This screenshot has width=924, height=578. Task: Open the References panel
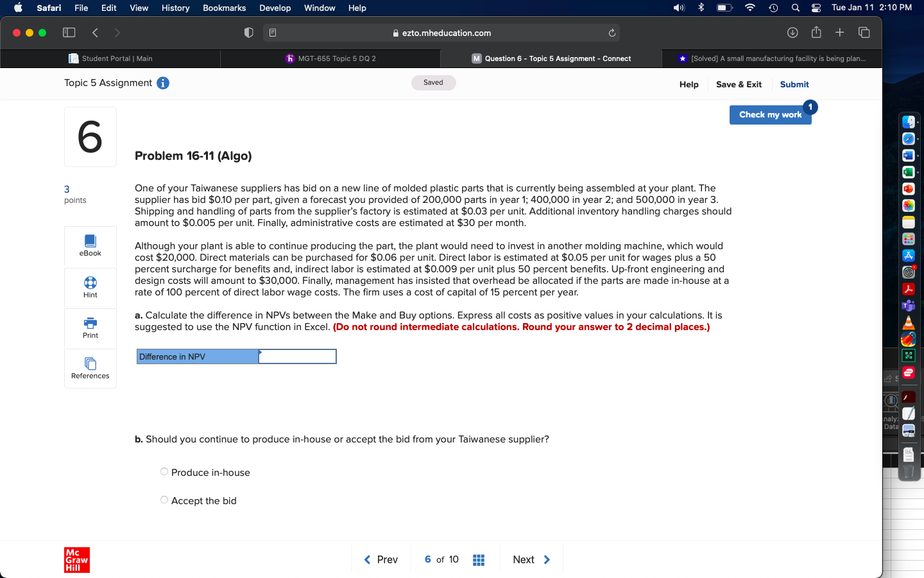(x=90, y=369)
